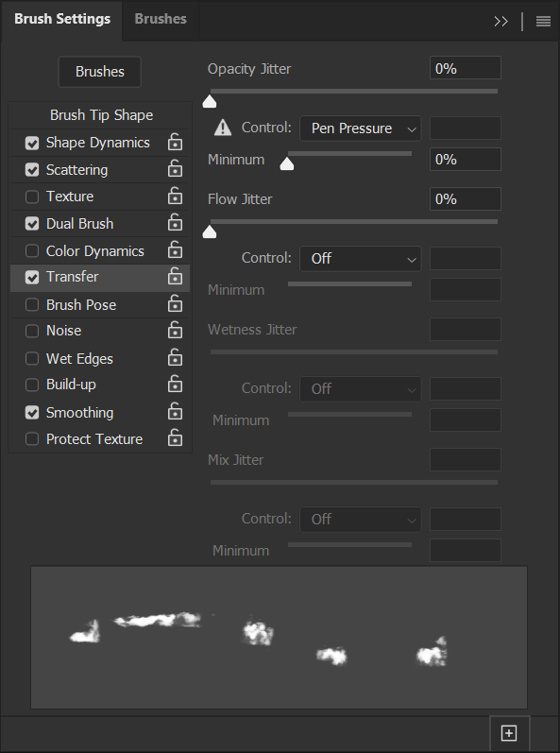Create new brush with plus icon

click(509, 733)
